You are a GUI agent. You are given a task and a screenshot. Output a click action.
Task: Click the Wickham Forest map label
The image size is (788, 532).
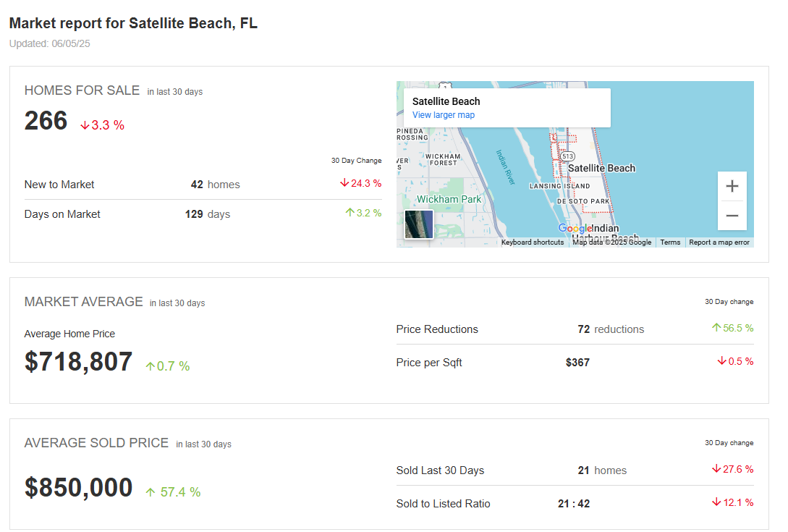443,160
